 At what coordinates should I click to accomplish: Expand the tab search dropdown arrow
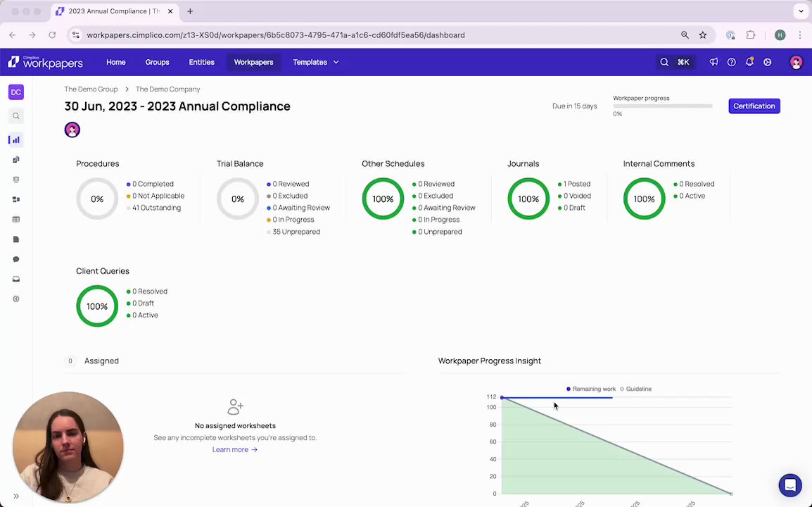pyautogui.click(x=801, y=11)
